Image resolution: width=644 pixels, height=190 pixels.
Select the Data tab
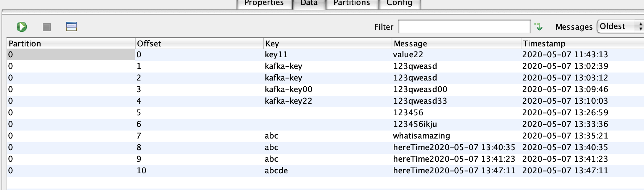click(x=309, y=3)
